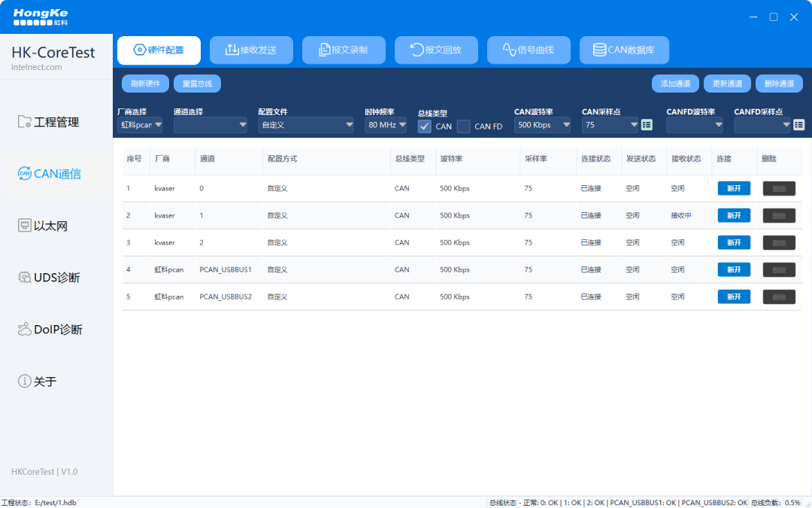Click the 总线负载 status bar entry
812x508 pixels.
pyautogui.click(x=775, y=503)
